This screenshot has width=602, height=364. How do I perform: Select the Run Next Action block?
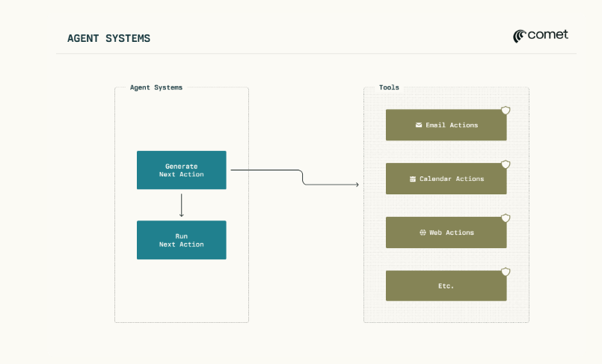tap(181, 240)
